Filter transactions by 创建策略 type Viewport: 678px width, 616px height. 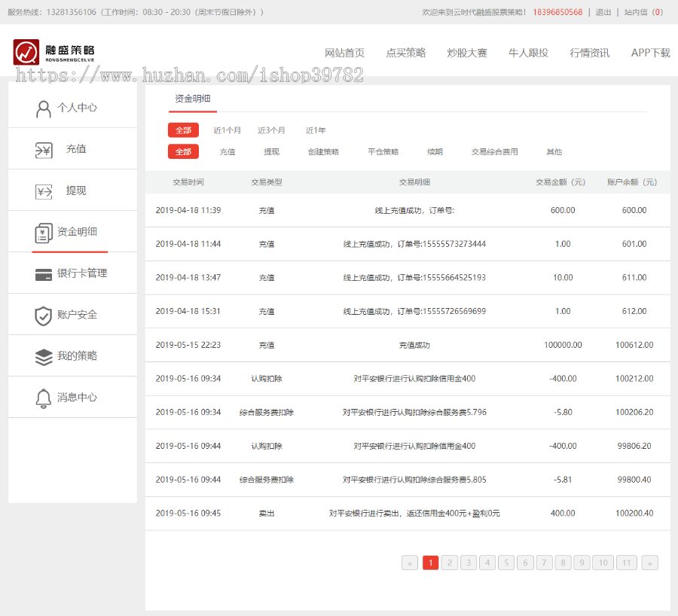(323, 152)
